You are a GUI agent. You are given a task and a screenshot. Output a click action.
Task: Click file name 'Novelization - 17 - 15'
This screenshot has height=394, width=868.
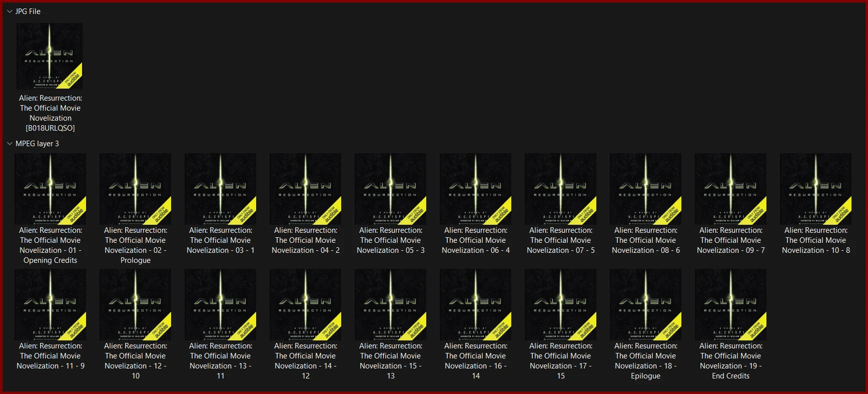(x=561, y=361)
